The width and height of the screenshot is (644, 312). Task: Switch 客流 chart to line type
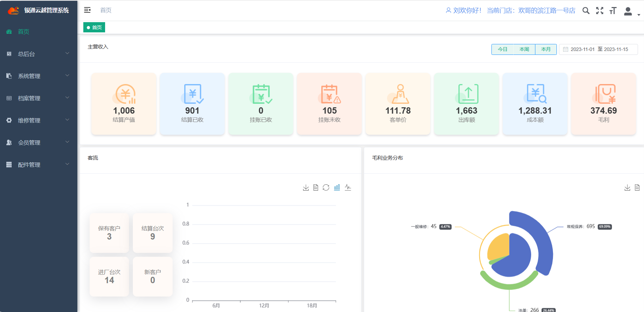[x=348, y=187]
